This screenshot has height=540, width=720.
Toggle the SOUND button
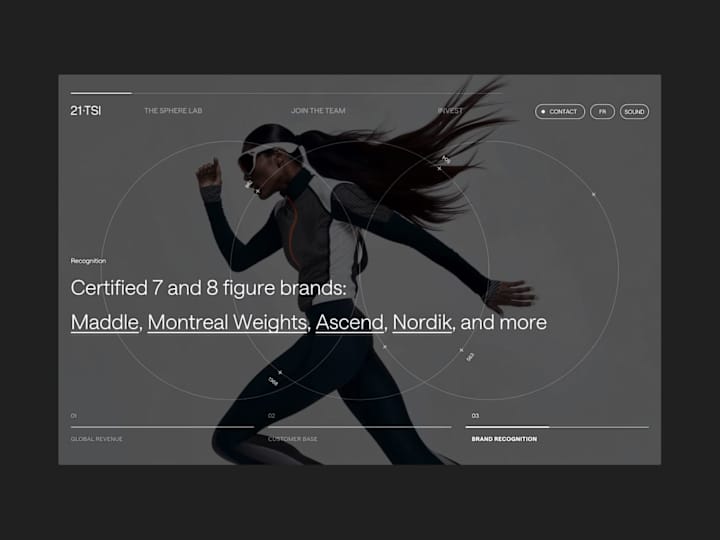coord(634,112)
